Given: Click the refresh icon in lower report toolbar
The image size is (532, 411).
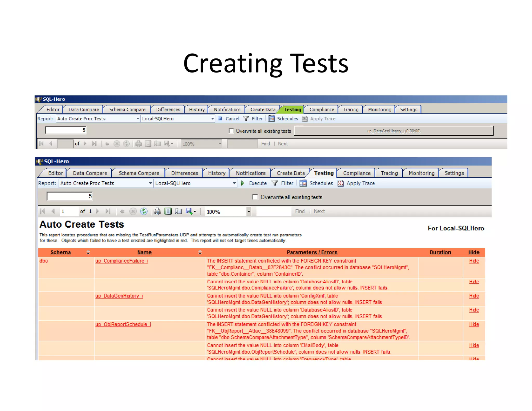Looking at the screenshot, I should tap(144, 211).
